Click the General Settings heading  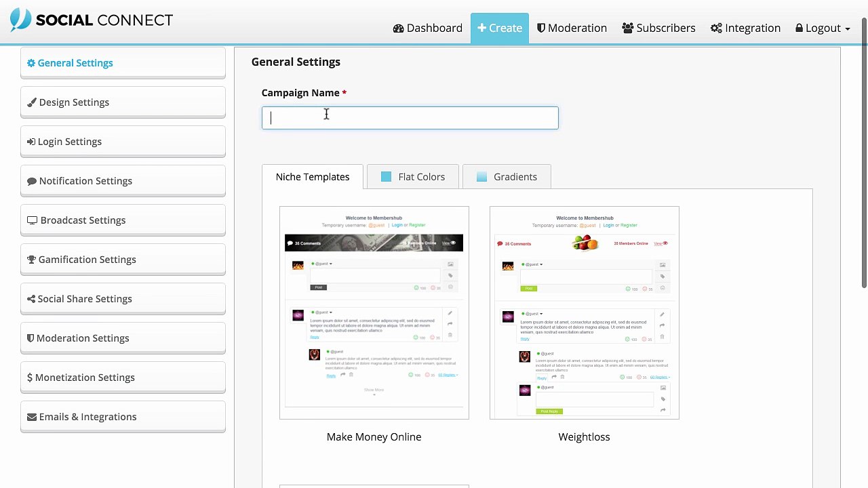point(296,62)
